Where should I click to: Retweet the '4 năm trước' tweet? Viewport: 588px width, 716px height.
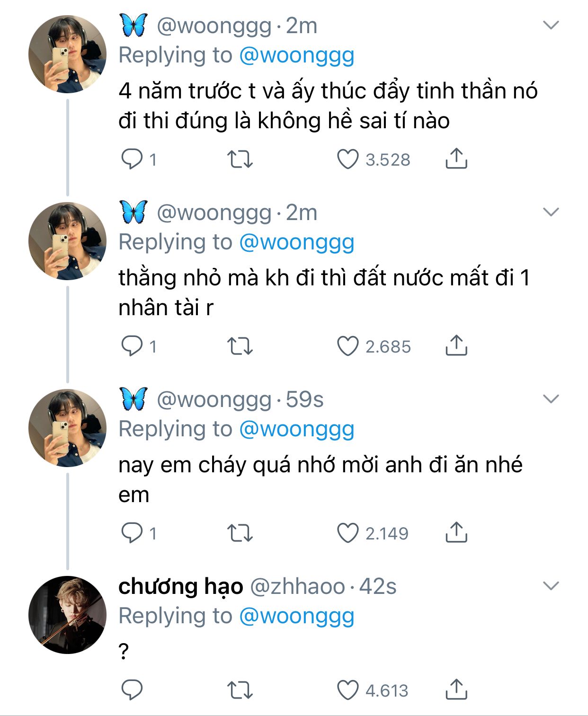[x=240, y=159]
